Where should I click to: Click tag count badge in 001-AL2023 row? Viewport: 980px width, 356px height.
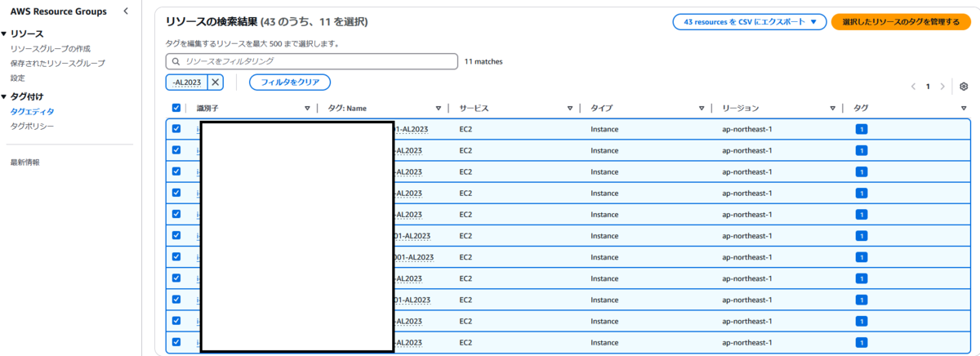click(x=861, y=256)
